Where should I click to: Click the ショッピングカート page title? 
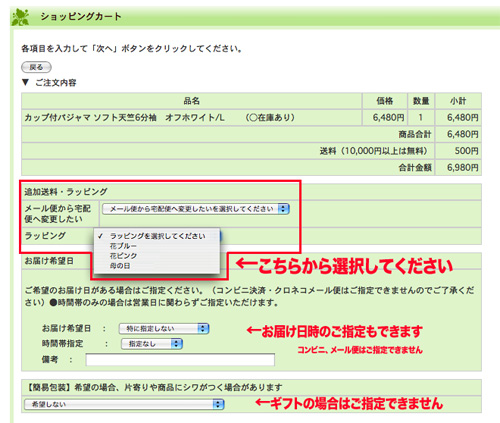(x=81, y=16)
